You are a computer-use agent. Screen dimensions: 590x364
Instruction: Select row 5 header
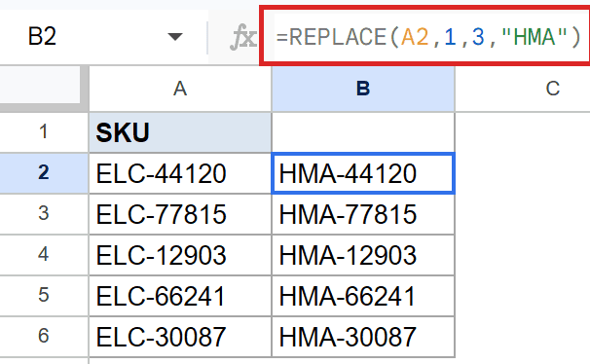44,296
